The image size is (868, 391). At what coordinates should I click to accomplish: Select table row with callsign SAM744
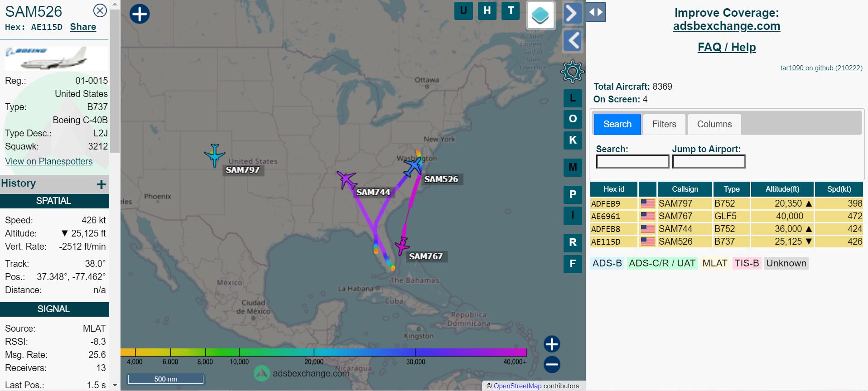tap(727, 229)
